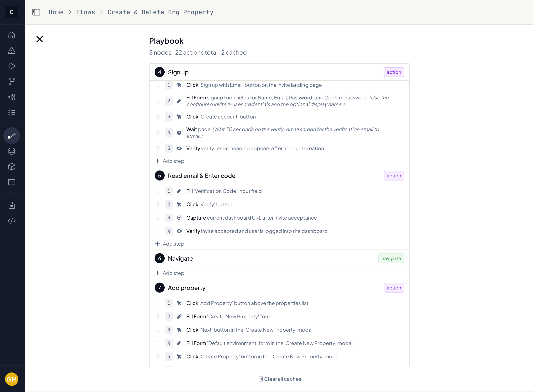The image size is (533, 392).
Task: Open the code brackets icon in sidebar
Action: coord(12,221)
